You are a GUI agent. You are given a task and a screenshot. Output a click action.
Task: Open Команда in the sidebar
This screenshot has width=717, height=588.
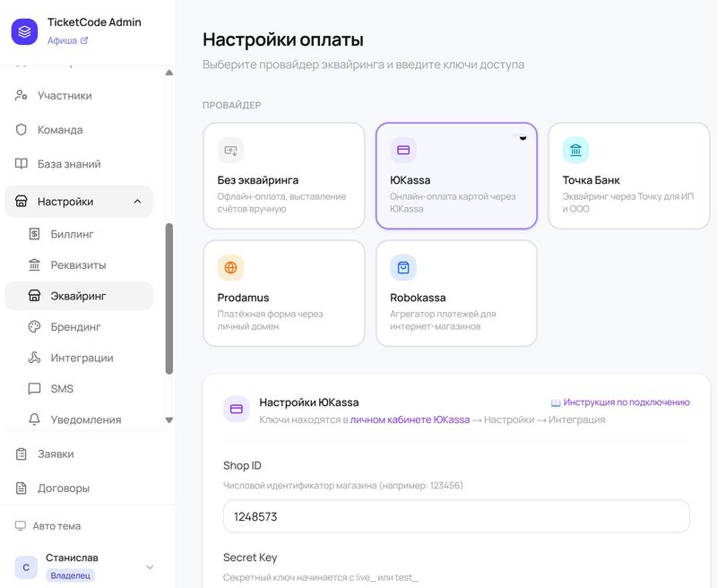click(x=79, y=130)
